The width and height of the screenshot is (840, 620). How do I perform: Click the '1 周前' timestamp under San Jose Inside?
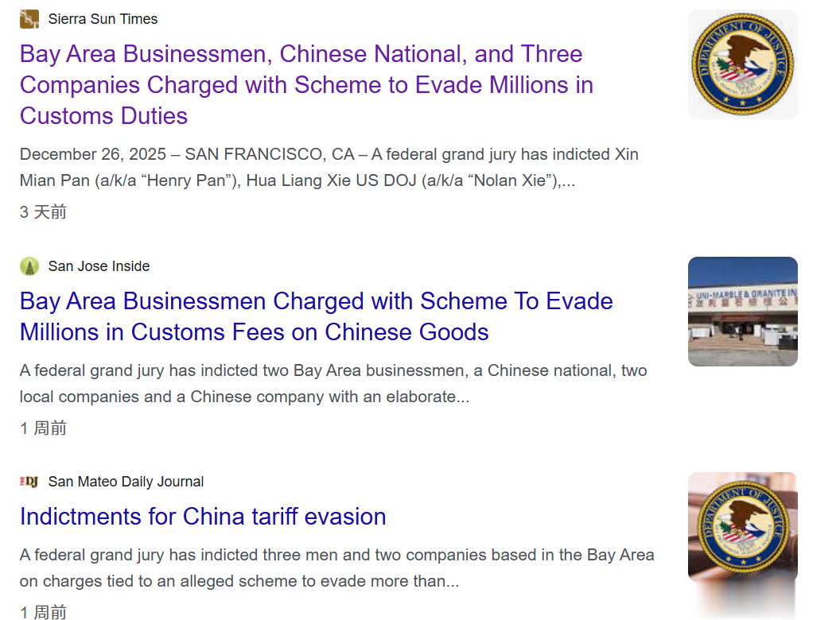pos(43,428)
